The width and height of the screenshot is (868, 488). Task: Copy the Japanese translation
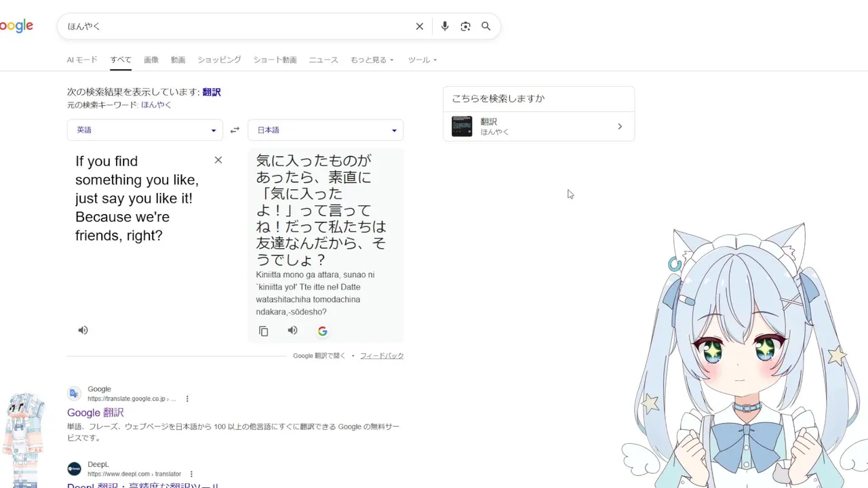(x=264, y=331)
